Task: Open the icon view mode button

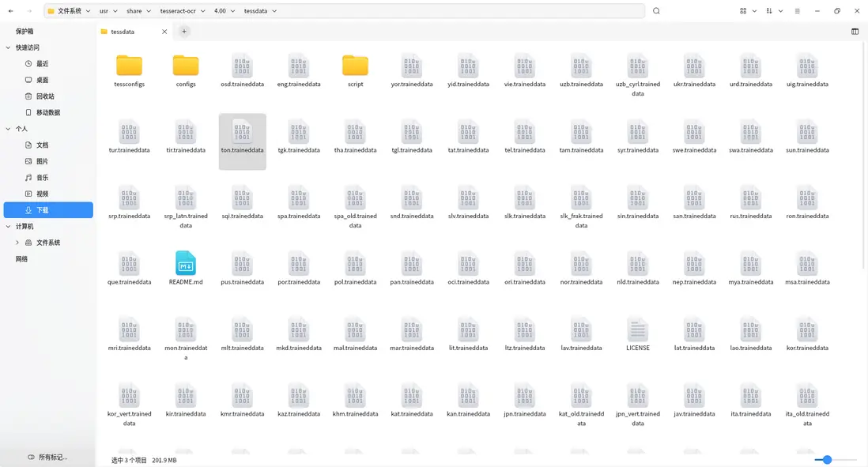Action: point(743,10)
